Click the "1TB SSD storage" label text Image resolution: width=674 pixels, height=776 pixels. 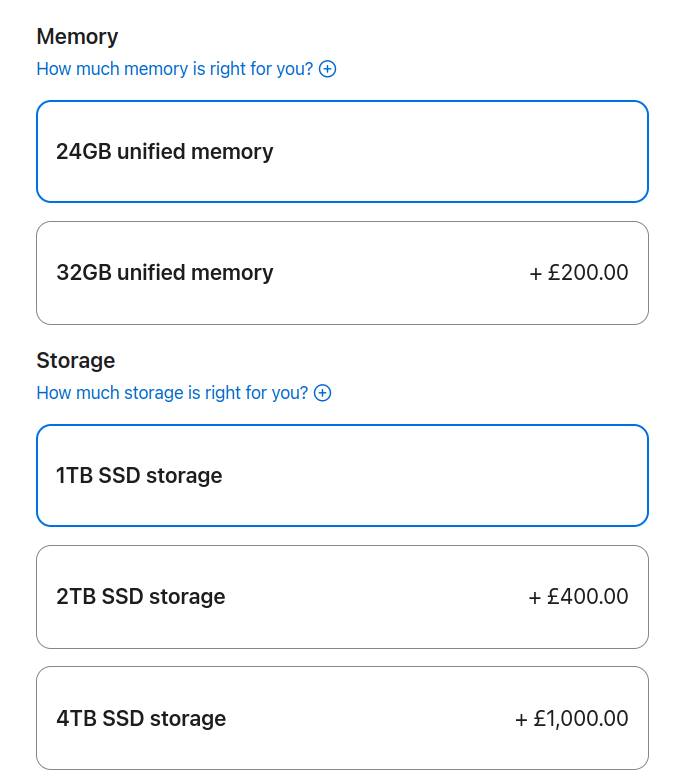pyautogui.click(x=139, y=476)
